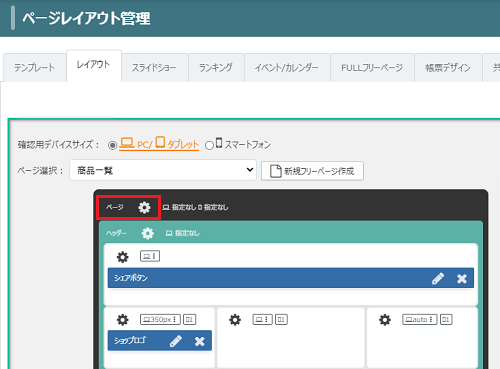Switch to the スライドショー tab
500x369 pixels.
pos(155,68)
